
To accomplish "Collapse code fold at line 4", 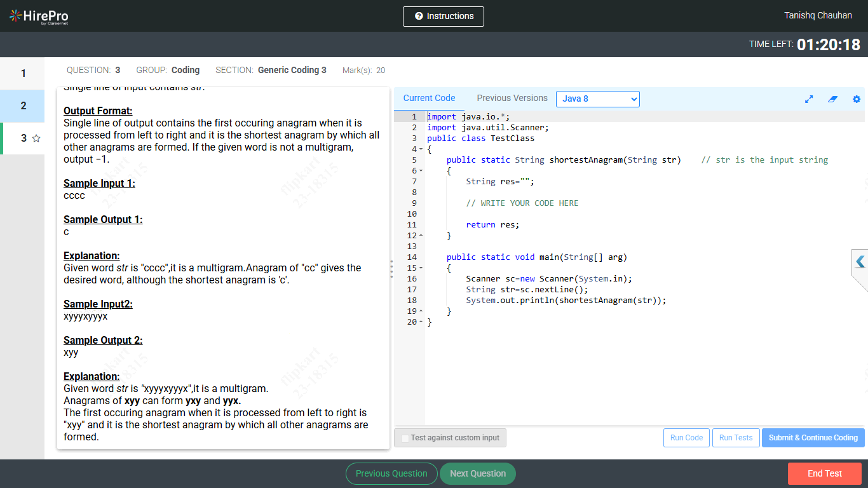I will coord(421,149).
